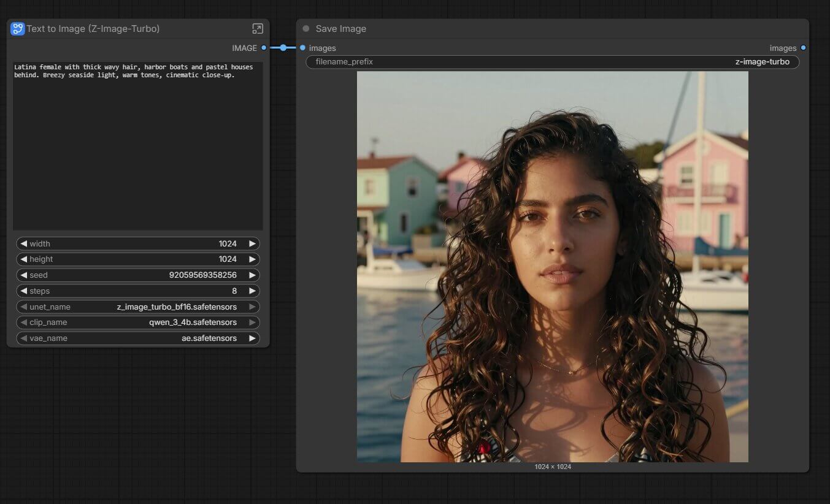This screenshot has height=504, width=830.
Task: Click into the prompt text area
Action: point(138,146)
